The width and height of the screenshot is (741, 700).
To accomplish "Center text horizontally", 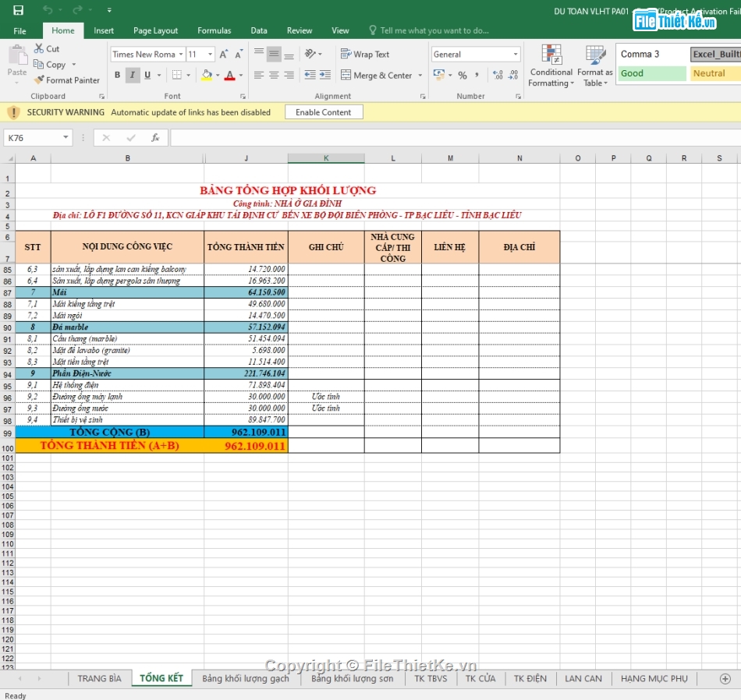I will point(274,75).
